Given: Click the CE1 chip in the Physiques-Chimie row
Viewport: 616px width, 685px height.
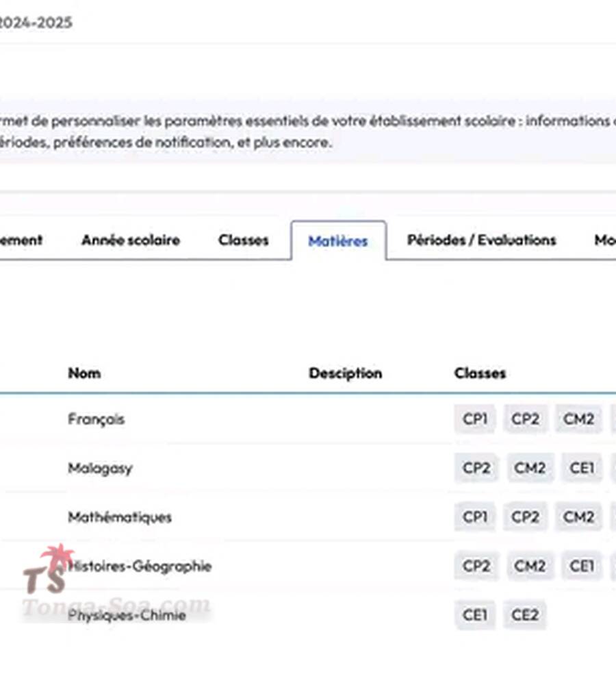Looking at the screenshot, I should tap(475, 615).
